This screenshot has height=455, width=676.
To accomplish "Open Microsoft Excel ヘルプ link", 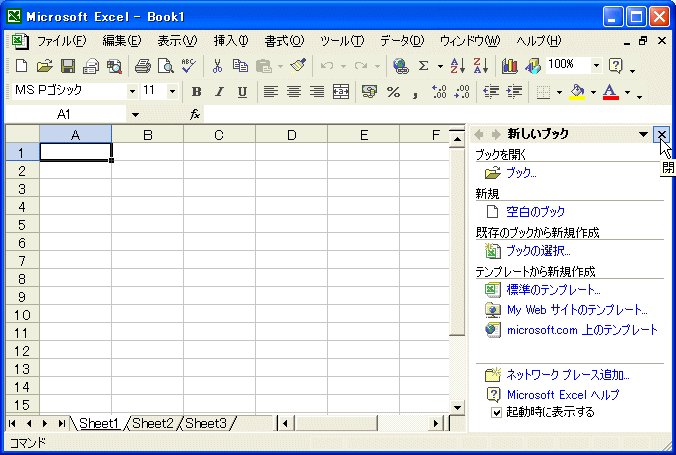I will (x=563, y=395).
